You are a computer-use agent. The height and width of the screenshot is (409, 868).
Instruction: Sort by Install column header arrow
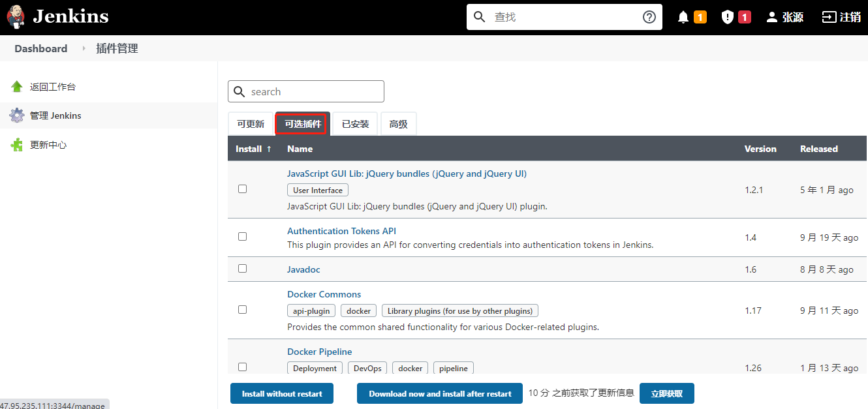pos(269,149)
